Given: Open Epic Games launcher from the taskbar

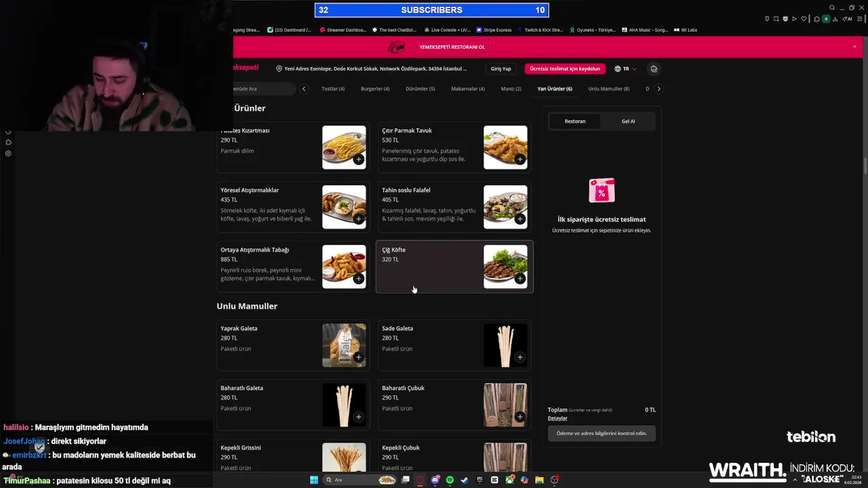Looking at the screenshot, I should [479, 480].
